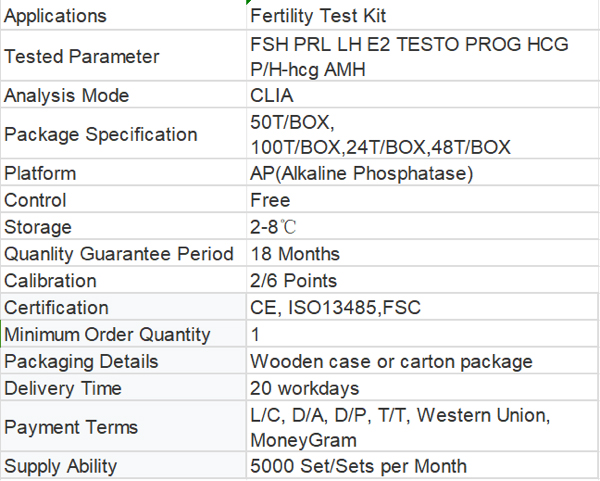The image size is (600, 481).
Task: Select the 5000 Set/Sets per Month cell
Action: tap(359, 466)
